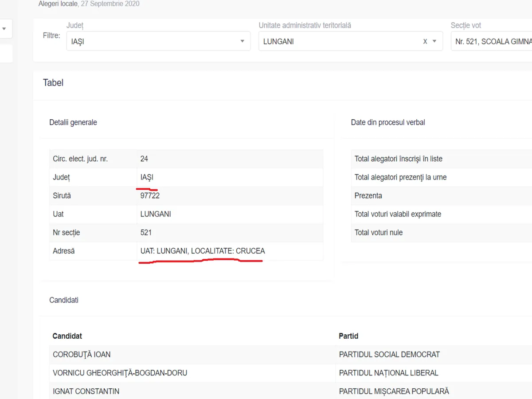Select the COROBUȚĂ IOAN candidate row
This screenshot has height=399, width=532.
click(x=82, y=355)
